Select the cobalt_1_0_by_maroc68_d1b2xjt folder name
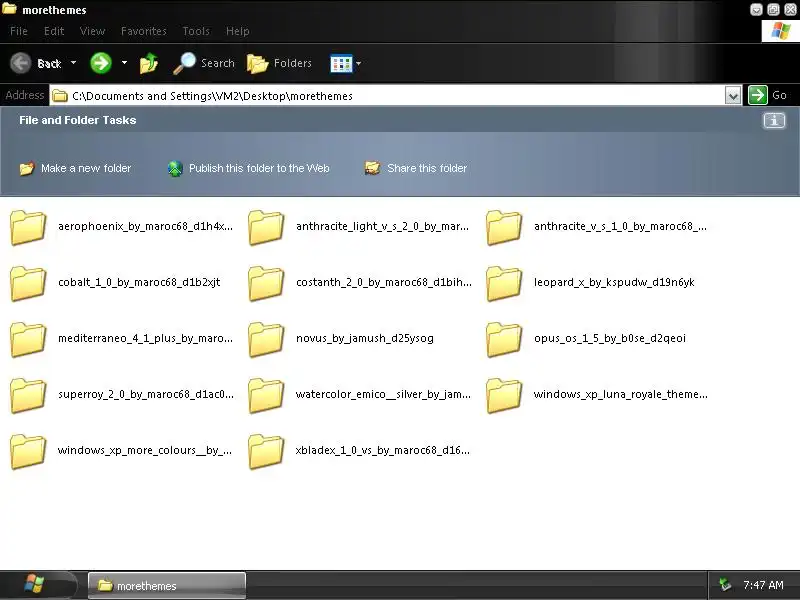This screenshot has width=800, height=600. (139, 282)
